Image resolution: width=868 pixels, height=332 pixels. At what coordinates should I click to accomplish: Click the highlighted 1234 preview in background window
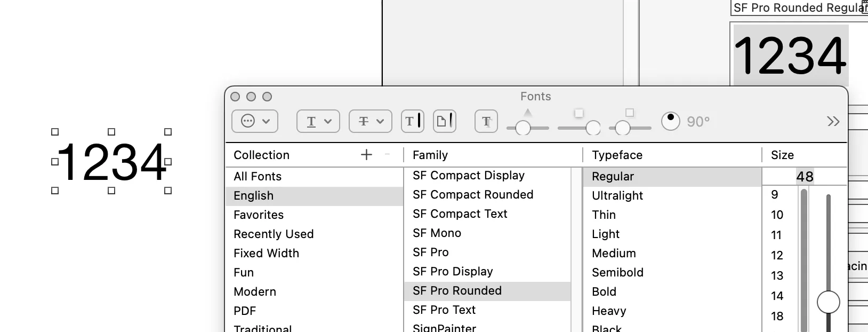click(791, 55)
